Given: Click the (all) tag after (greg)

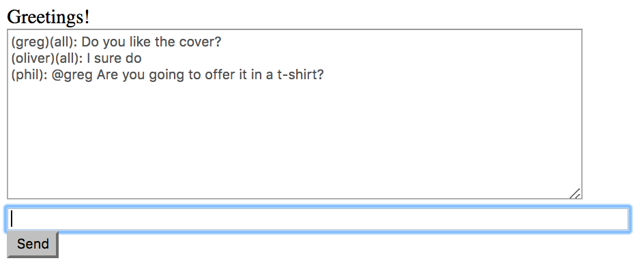Looking at the screenshot, I should [x=61, y=42].
